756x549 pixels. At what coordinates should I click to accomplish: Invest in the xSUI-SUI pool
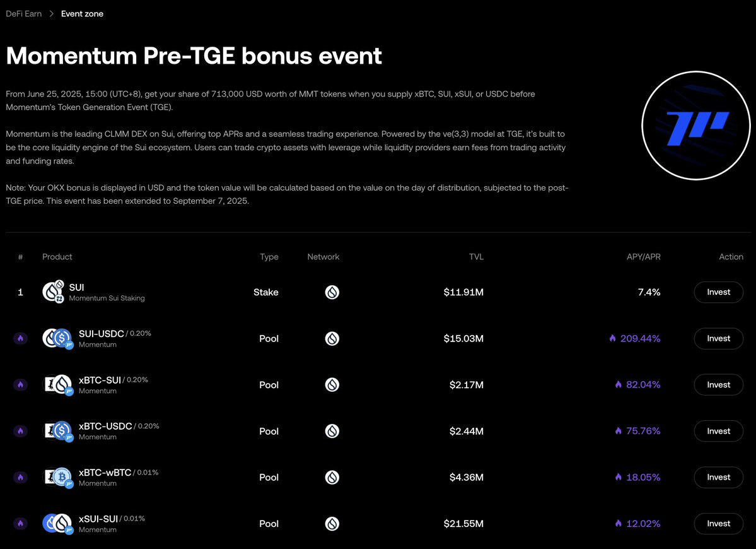pos(718,523)
